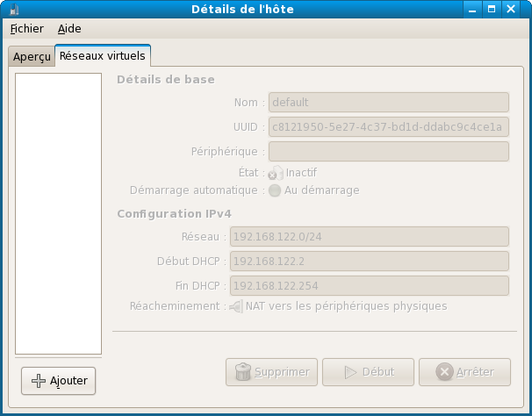Click the plus icon on Ajouter
Screen dimensions: 532x416
tap(39, 381)
